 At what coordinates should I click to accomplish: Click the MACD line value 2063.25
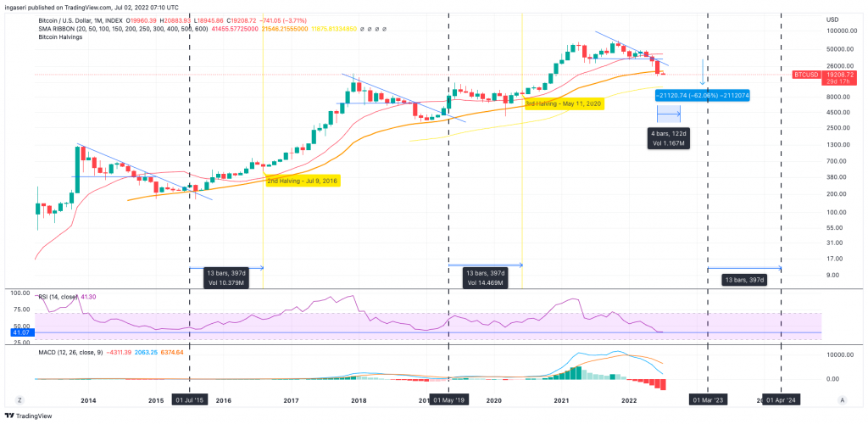[x=147, y=352]
